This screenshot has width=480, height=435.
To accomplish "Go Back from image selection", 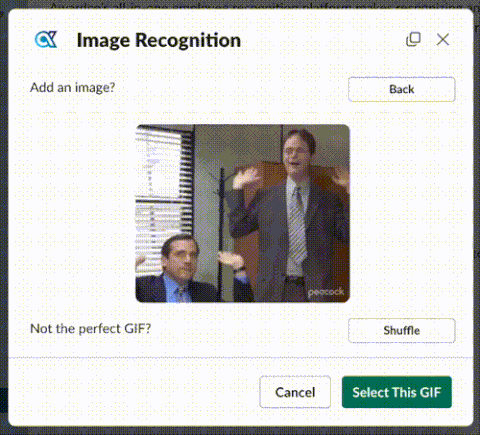I will pos(402,89).
